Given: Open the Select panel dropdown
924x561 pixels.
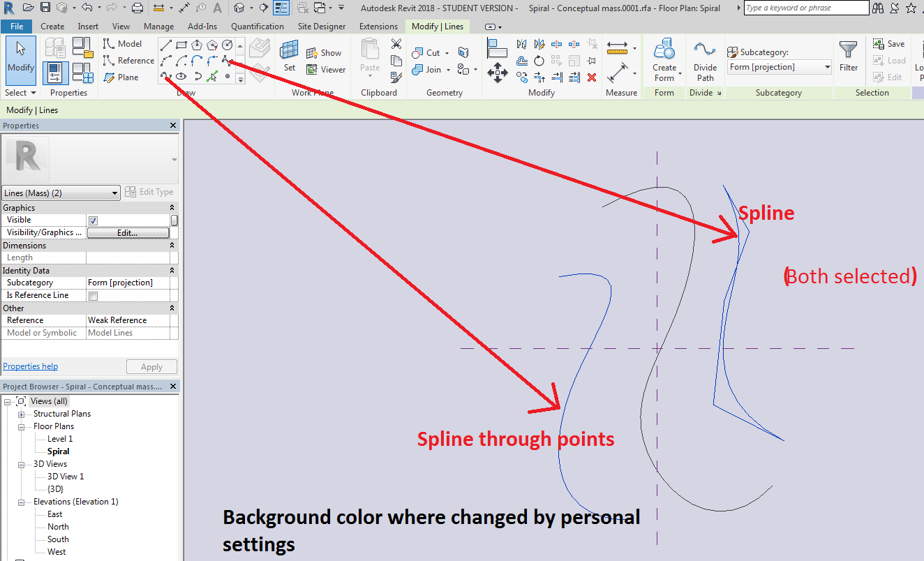Looking at the screenshot, I should tap(21, 93).
